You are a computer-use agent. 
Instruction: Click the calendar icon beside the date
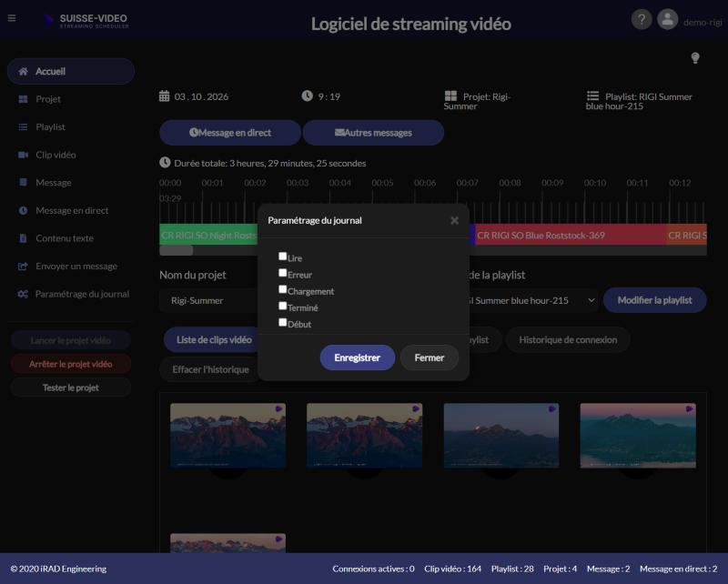coord(165,96)
